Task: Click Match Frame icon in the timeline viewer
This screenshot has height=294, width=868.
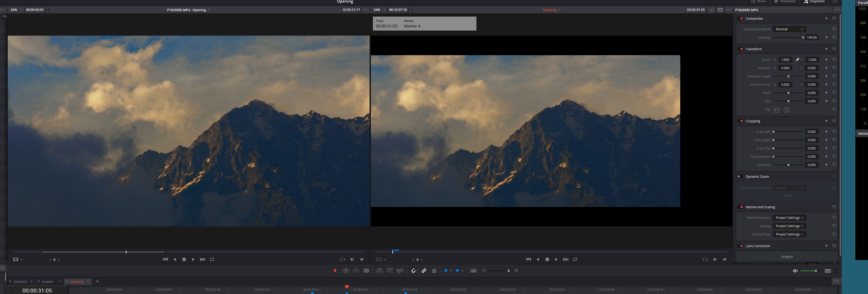Action: point(705,260)
